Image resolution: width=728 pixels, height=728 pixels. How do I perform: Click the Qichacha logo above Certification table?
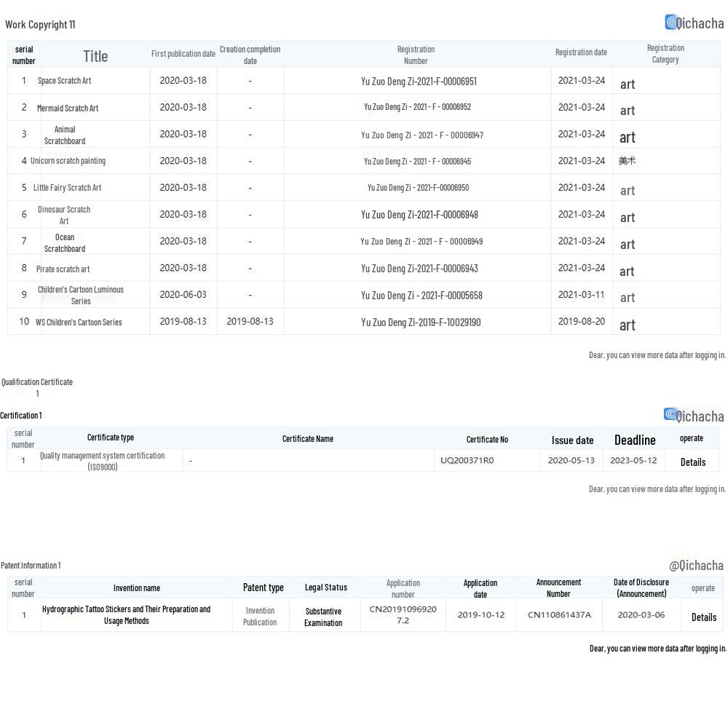[x=694, y=416]
